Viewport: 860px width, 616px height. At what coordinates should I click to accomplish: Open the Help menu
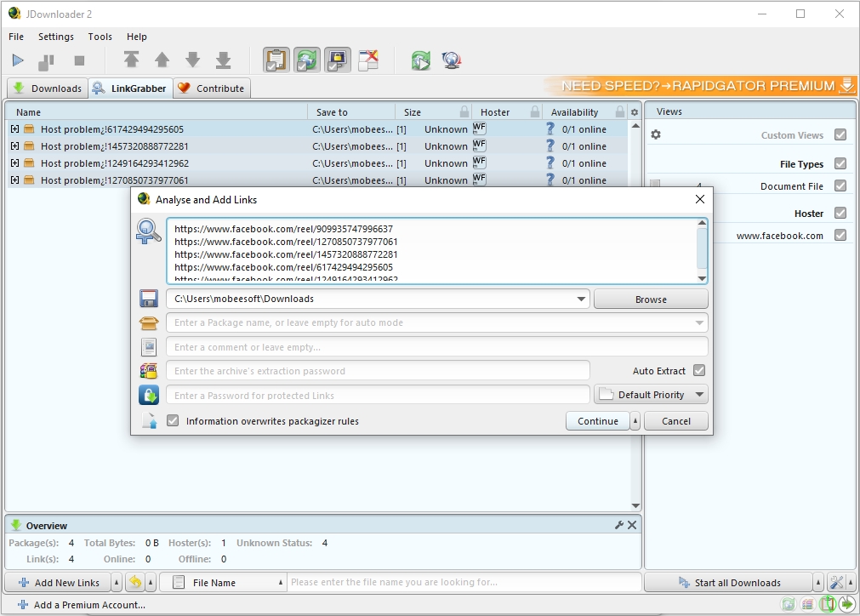[x=137, y=37]
